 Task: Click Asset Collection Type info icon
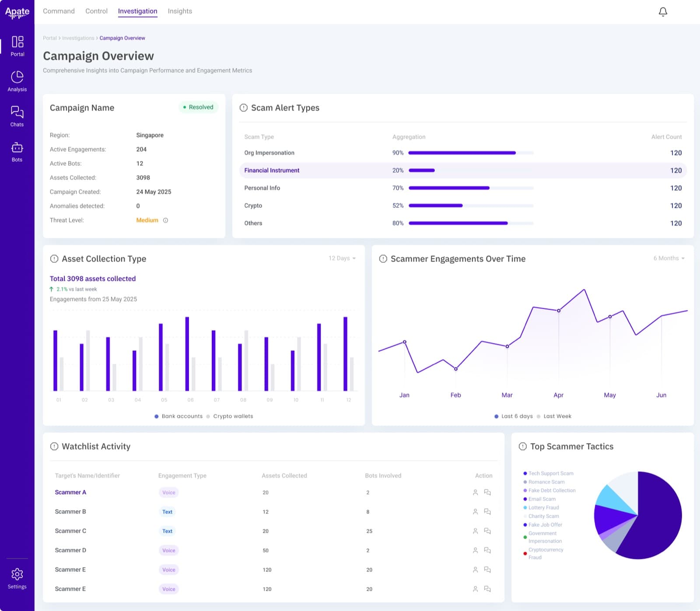point(54,259)
